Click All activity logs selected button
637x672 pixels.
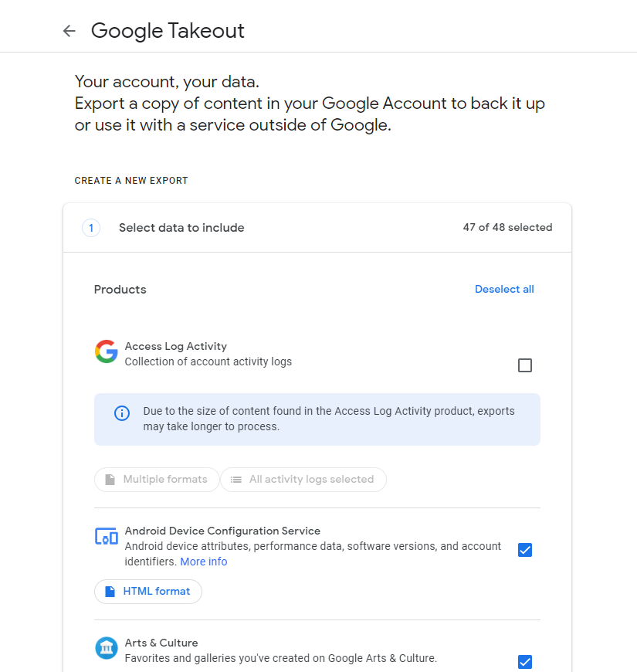point(303,480)
